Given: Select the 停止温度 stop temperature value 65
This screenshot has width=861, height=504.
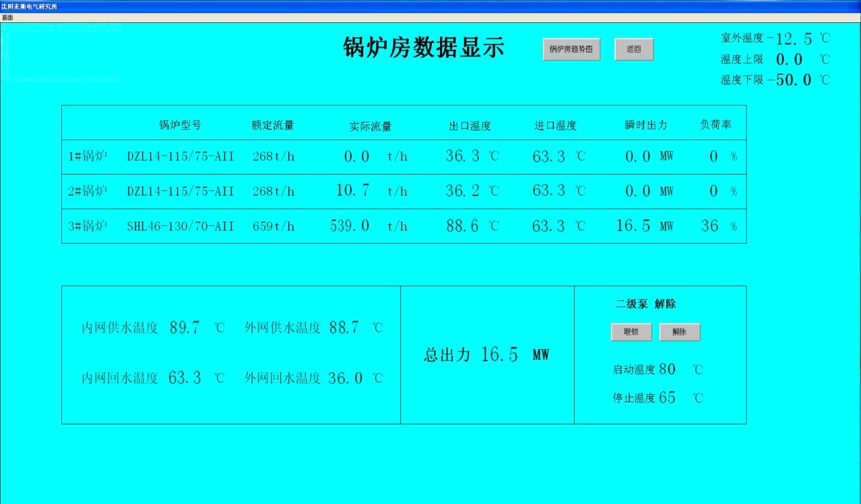Looking at the screenshot, I should tap(666, 398).
